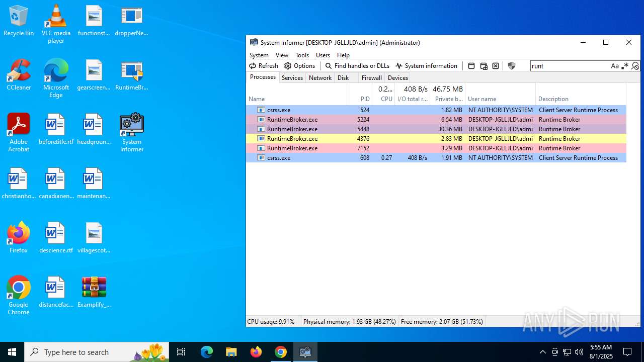Open Task View on taskbar
This screenshot has height=362, width=644.
(181, 352)
